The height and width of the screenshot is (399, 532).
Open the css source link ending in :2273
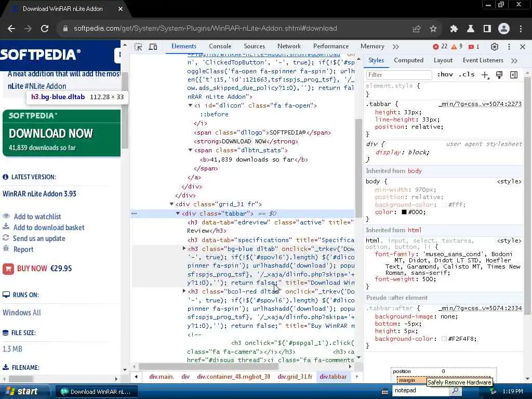click(x=480, y=104)
